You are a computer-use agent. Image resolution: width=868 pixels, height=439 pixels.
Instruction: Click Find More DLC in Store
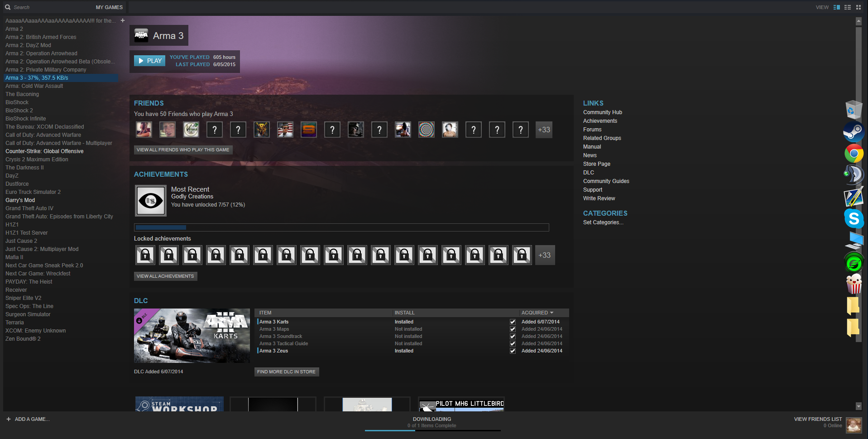click(x=287, y=372)
